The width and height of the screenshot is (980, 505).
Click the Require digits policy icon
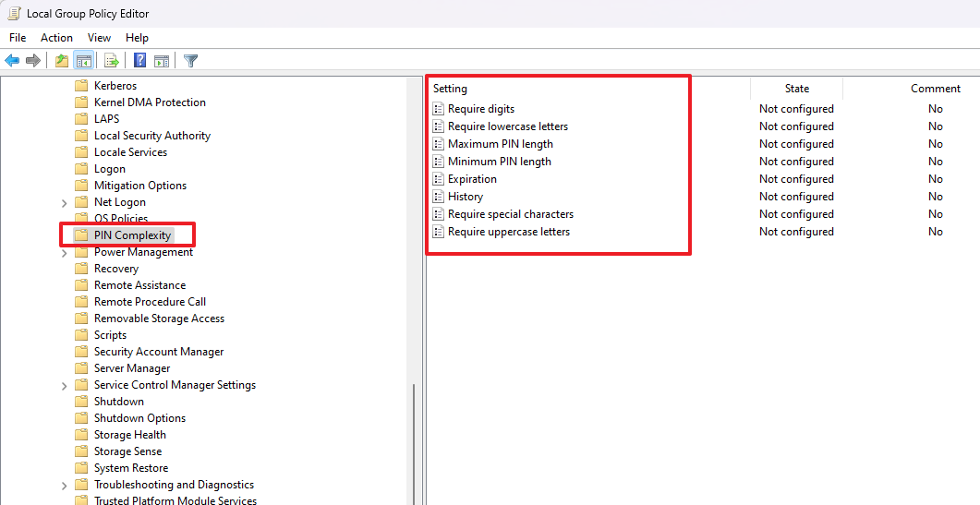(439, 109)
